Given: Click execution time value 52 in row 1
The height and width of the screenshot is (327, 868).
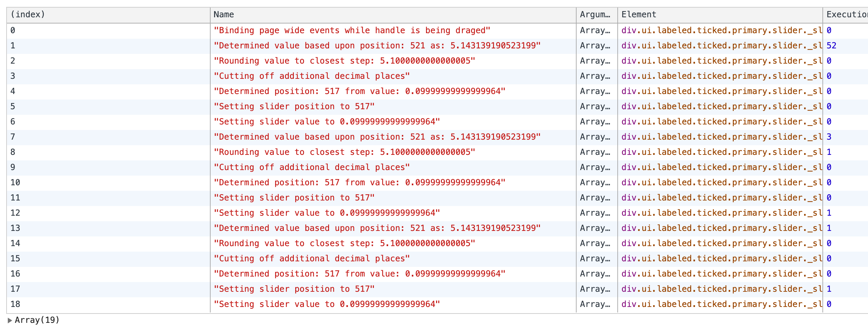Looking at the screenshot, I should [x=831, y=46].
